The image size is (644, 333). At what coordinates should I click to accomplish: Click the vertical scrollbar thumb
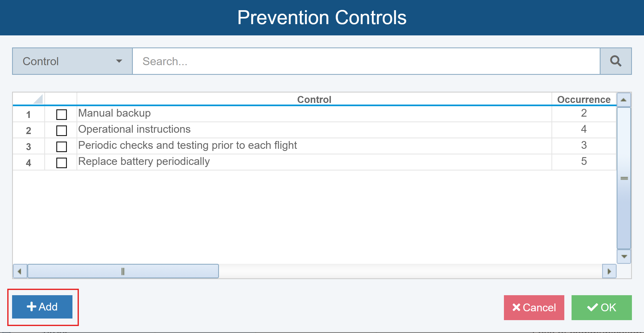pyautogui.click(x=624, y=178)
